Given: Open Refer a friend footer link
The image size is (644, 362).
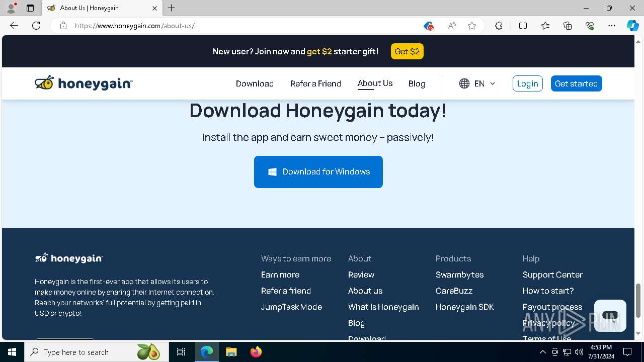Looking at the screenshot, I should [286, 291].
